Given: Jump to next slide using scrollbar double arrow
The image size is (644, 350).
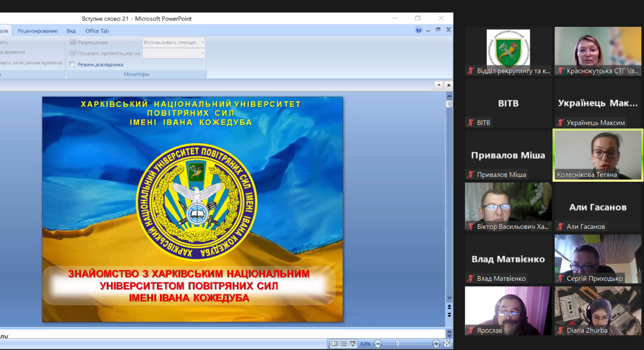Looking at the screenshot, I should pos(449,315).
